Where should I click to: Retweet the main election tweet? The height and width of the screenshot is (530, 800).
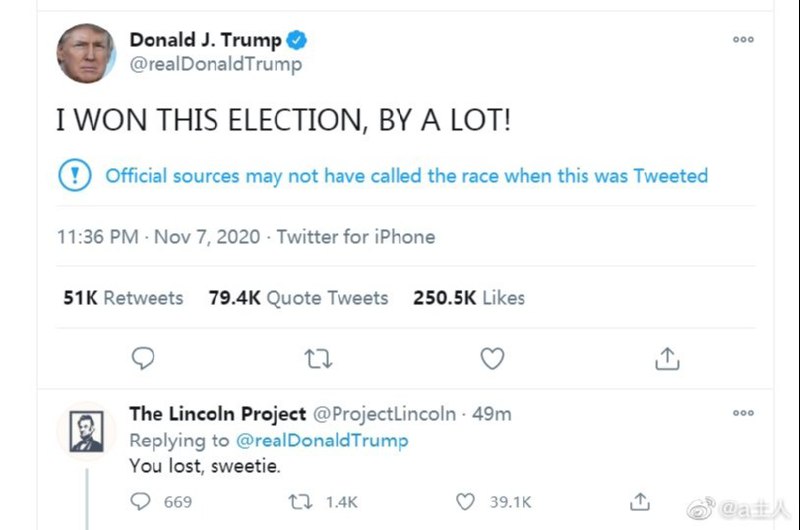click(318, 357)
